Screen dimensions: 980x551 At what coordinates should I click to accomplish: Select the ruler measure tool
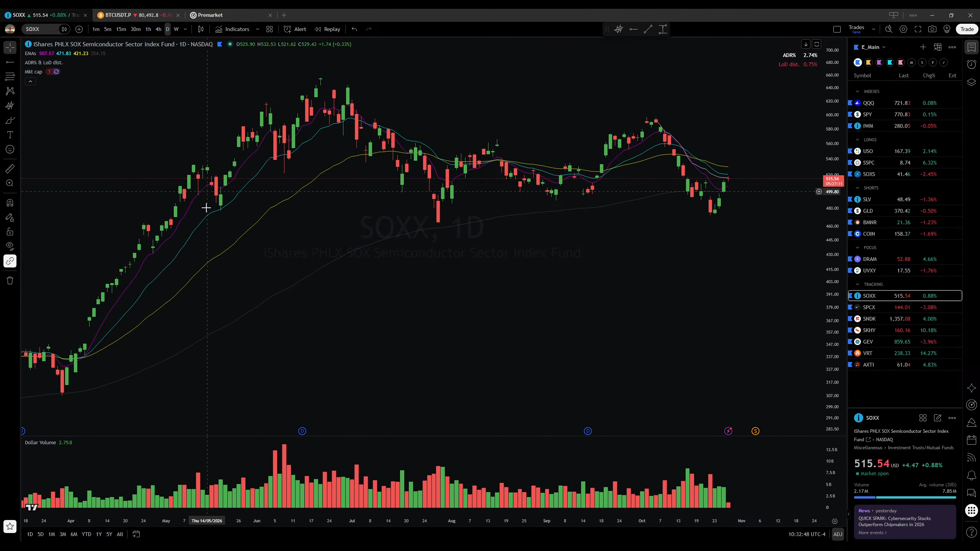pos(10,168)
